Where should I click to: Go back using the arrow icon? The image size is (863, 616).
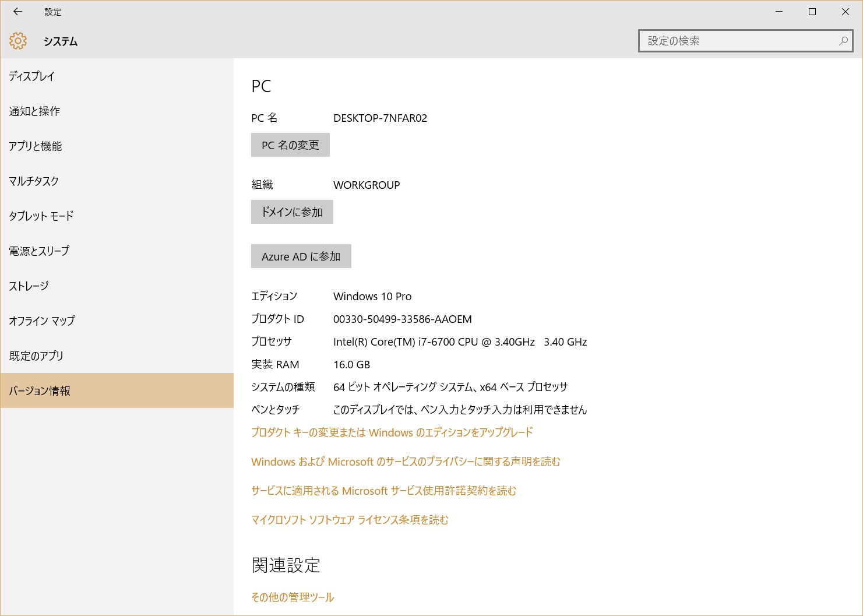click(17, 12)
